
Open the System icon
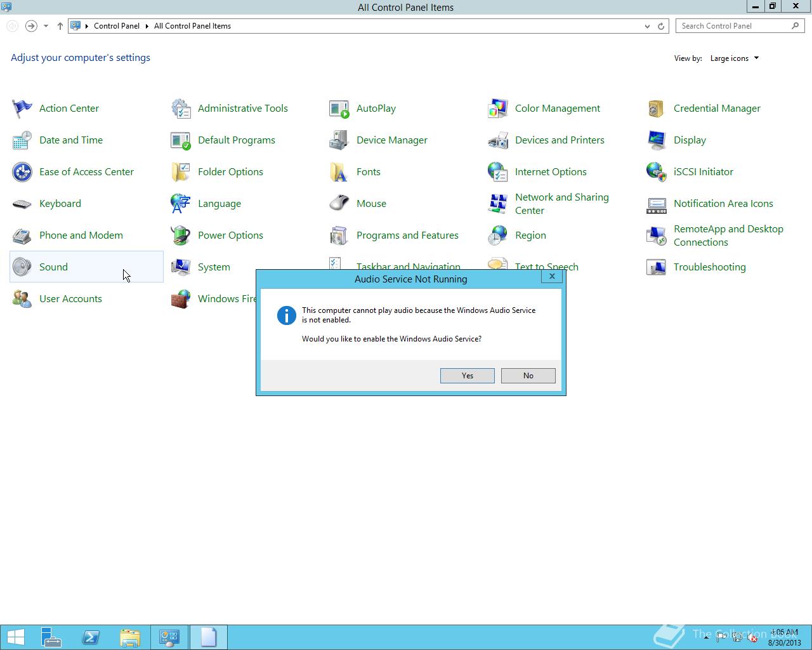[x=181, y=267]
